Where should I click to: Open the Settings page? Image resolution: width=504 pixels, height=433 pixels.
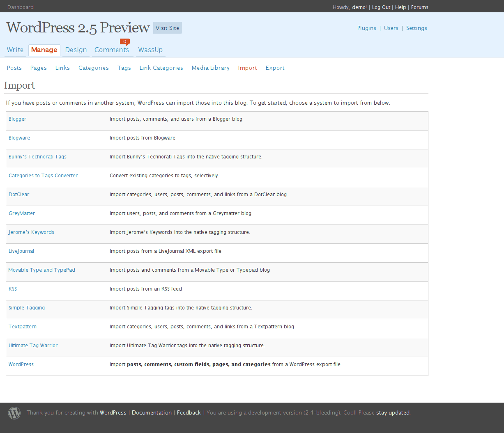(417, 28)
